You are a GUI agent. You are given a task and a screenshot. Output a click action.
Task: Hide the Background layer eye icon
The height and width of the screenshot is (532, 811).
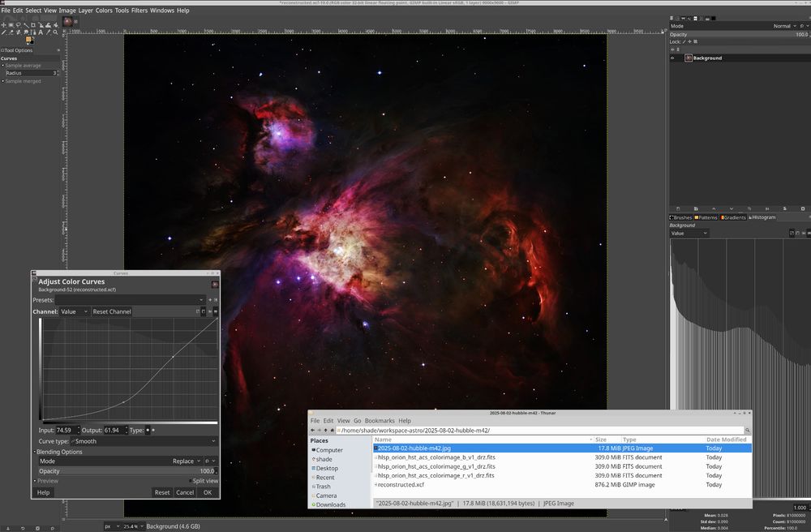coord(672,58)
